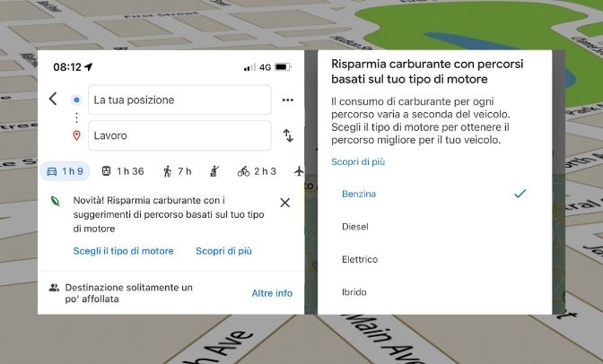Open 'Scegli il tipo di motore' link
The width and height of the screenshot is (603, 364).
point(124,251)
